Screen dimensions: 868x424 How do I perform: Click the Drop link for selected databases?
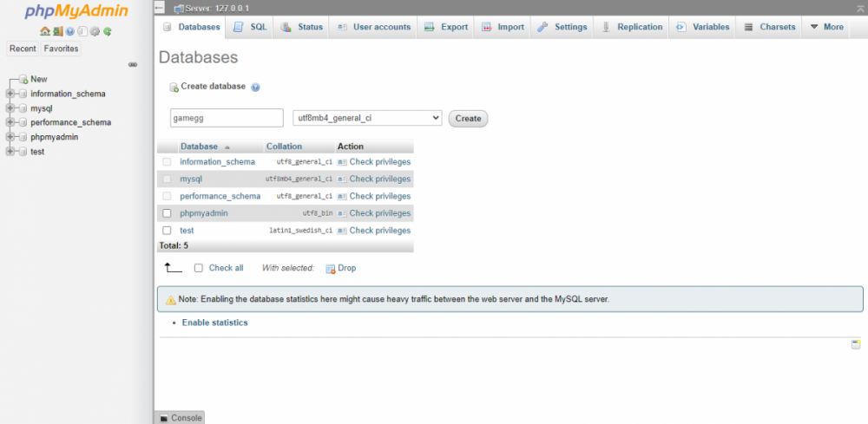(347, 268)
